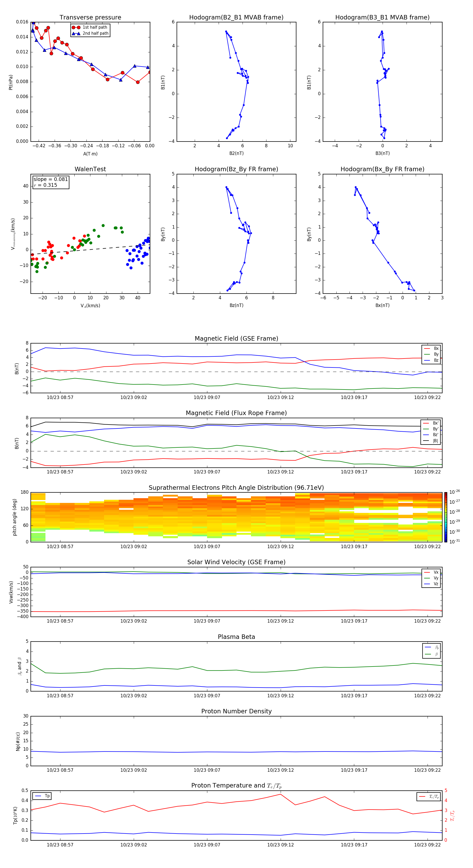
Task: Click the 'B3(nT)' x-axis label
Action: [382, 153]
